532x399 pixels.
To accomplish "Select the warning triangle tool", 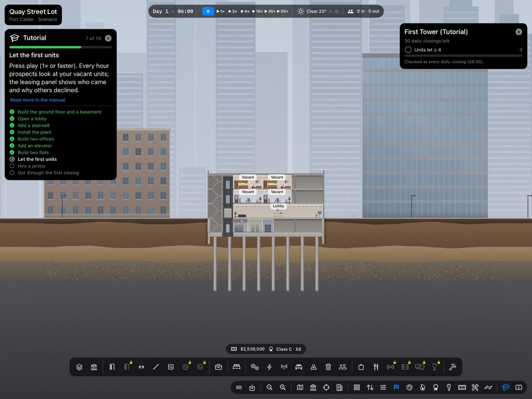I will point(313,367).
